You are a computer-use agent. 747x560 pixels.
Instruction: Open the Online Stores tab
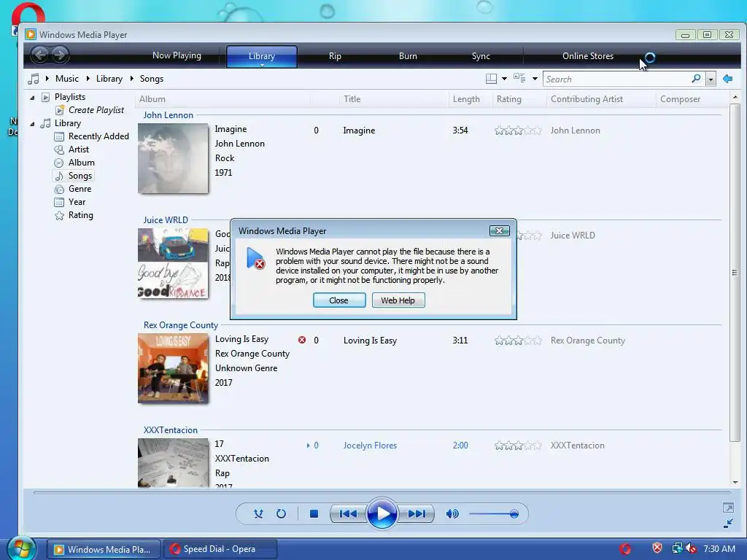pyautogui.click(x=588, y=55)
